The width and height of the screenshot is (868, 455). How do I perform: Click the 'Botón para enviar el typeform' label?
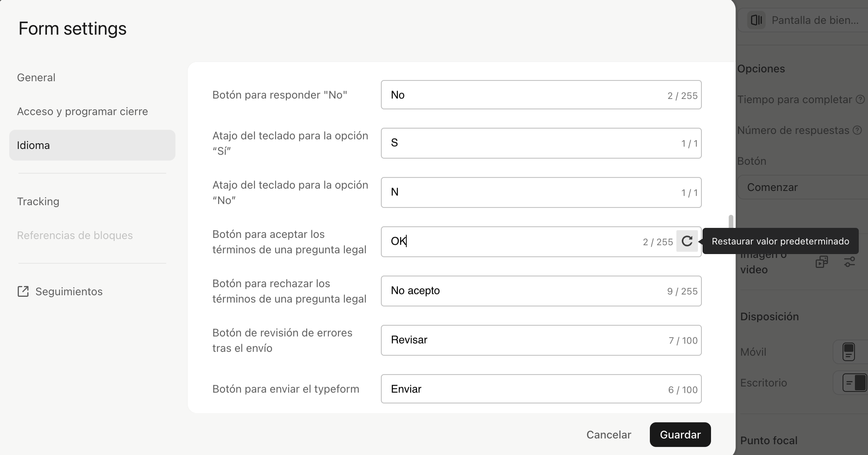pyautogui.click(x=286, y=389)
